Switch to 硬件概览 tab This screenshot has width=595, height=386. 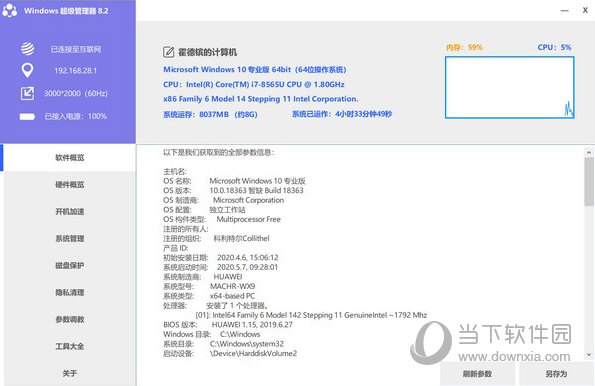click(x=69, y=184)
